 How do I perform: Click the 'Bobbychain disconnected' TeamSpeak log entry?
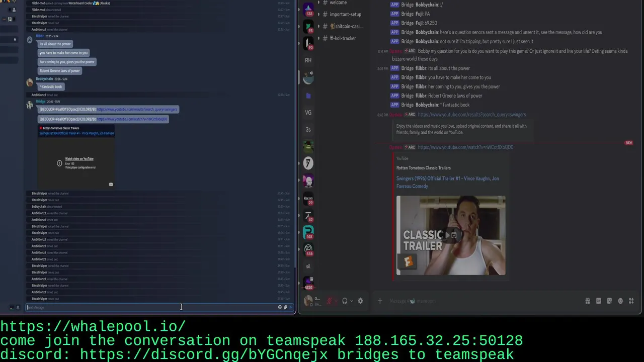coord(47,207)
